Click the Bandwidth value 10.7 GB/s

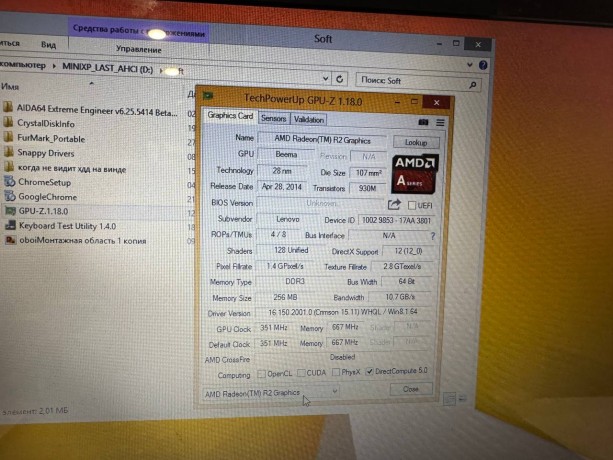[x=400, y=297]
